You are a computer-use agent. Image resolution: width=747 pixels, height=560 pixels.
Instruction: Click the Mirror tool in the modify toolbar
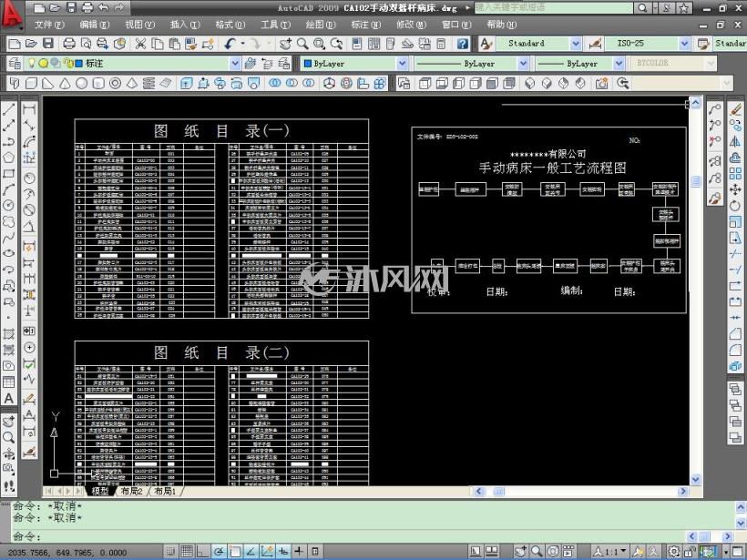735,141
